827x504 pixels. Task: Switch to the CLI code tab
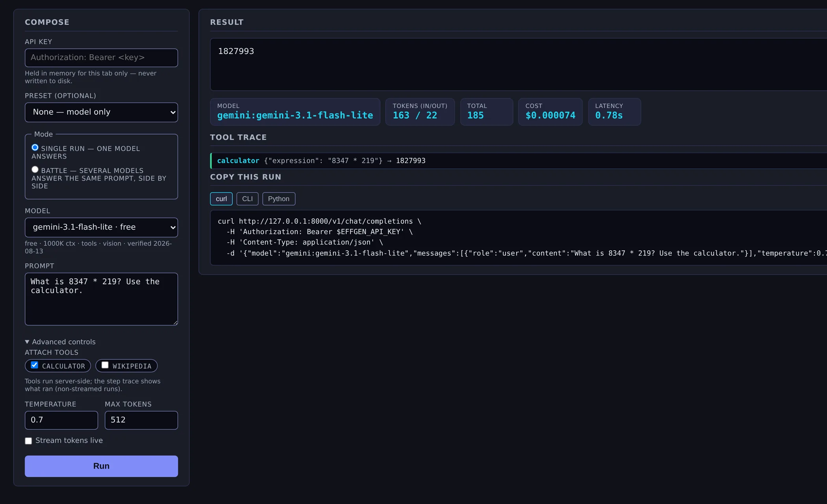click(247, 199)
